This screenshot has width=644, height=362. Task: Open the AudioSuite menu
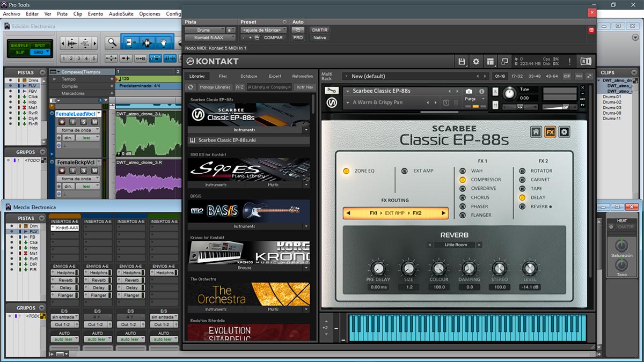121,13
